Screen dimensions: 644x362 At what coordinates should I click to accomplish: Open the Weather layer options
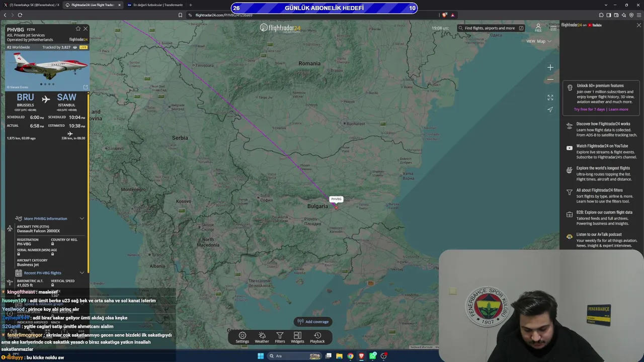click(262, 337)
